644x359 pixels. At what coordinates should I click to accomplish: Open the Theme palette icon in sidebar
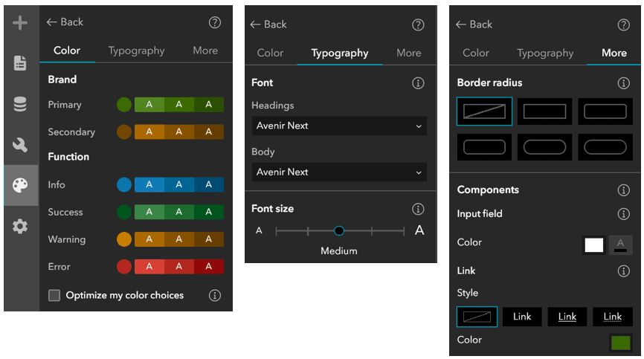(x=20, y=186)
